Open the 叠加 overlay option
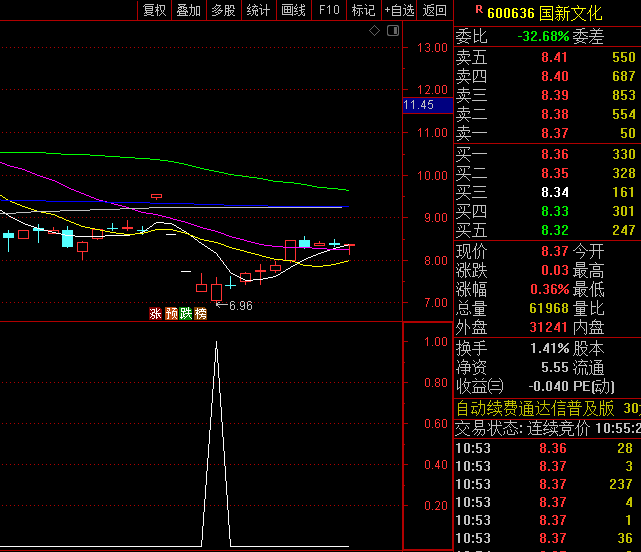 tap(188, 10)
